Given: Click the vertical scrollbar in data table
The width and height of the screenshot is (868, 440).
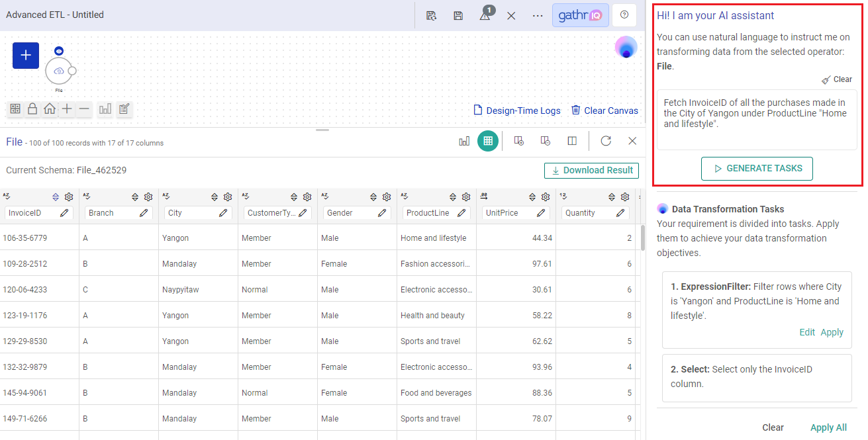Looking at the screenshot, I should (x=642, y=238).
